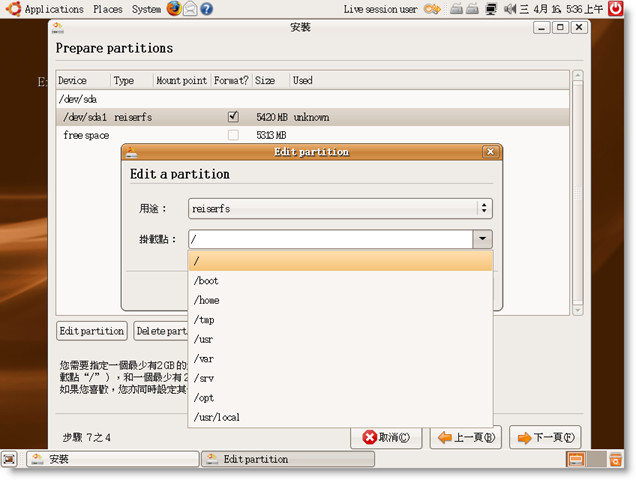Collapse the mount point dropdown arrow
Screen dimensions: 636x480
pyautogui.click(x=482, y=239)
